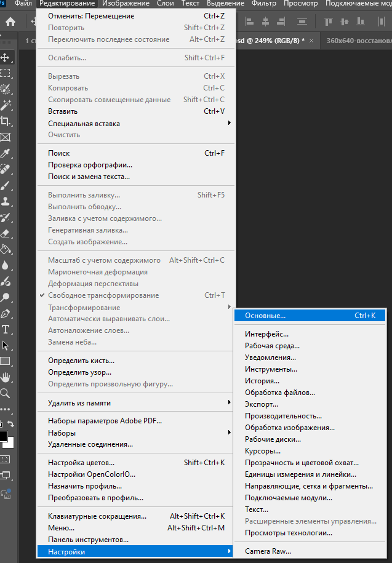
Task: Select the Quick Selection brush tool
Action: (5, 89)
